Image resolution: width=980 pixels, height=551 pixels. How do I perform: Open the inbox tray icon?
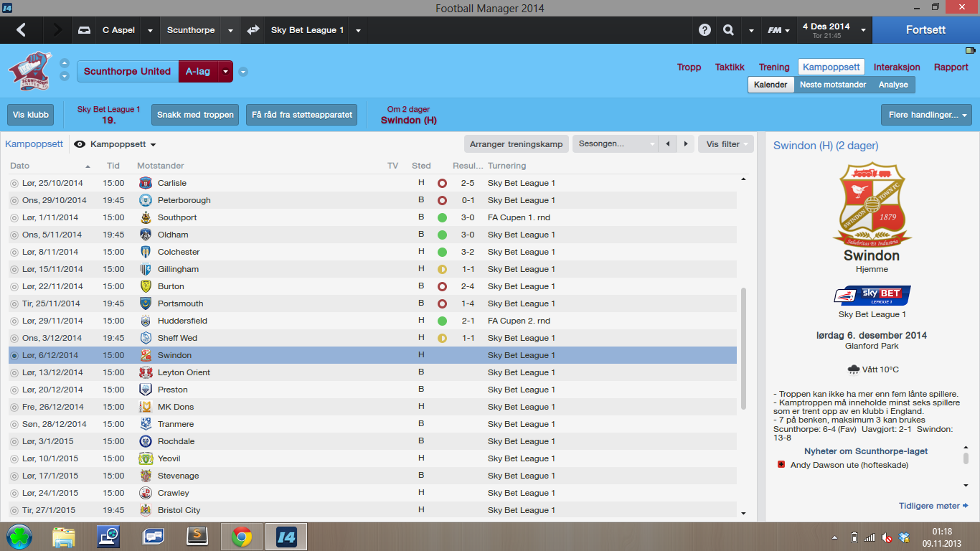coord(85,30)
